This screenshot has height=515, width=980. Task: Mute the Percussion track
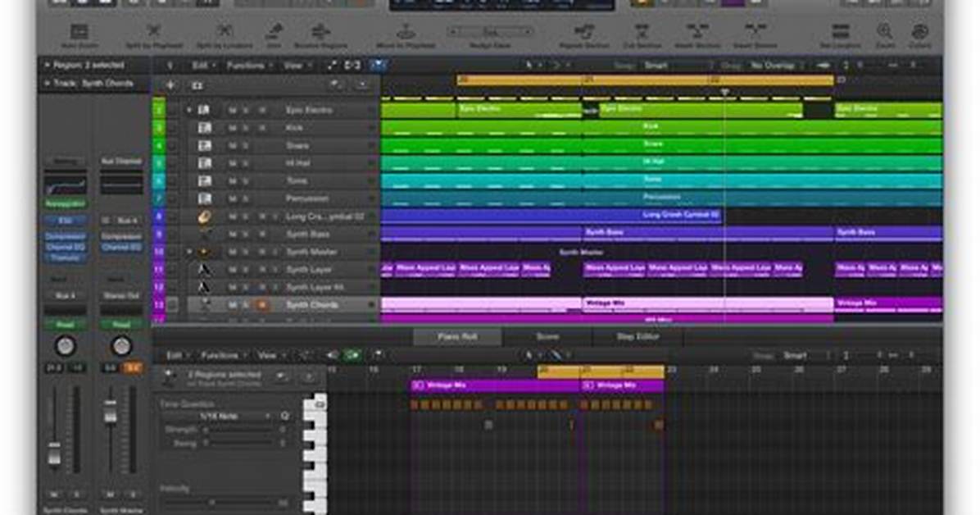tap(233, 198)
